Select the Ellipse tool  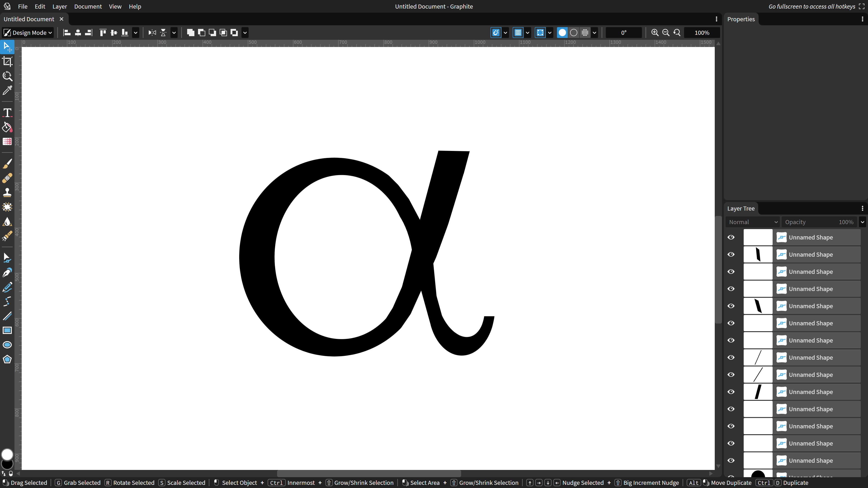7,345
